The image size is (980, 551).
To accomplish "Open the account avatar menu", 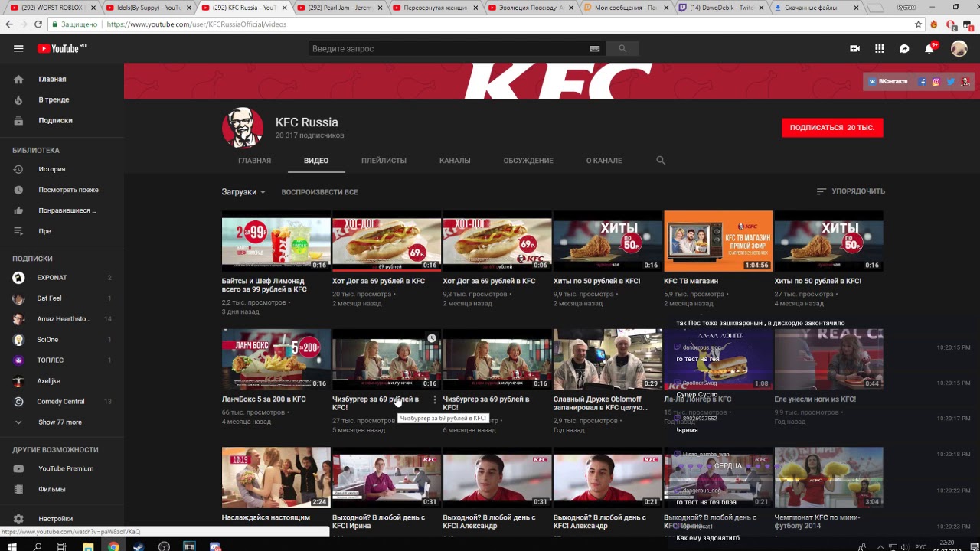I will click(x=959, y=48).
